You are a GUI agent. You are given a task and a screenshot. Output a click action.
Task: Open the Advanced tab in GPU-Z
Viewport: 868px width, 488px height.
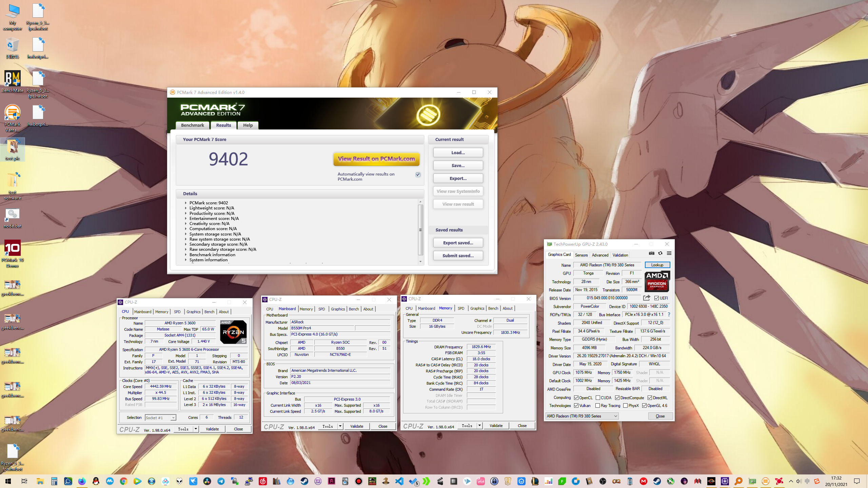pyautogui.click(x=600, y=255)
